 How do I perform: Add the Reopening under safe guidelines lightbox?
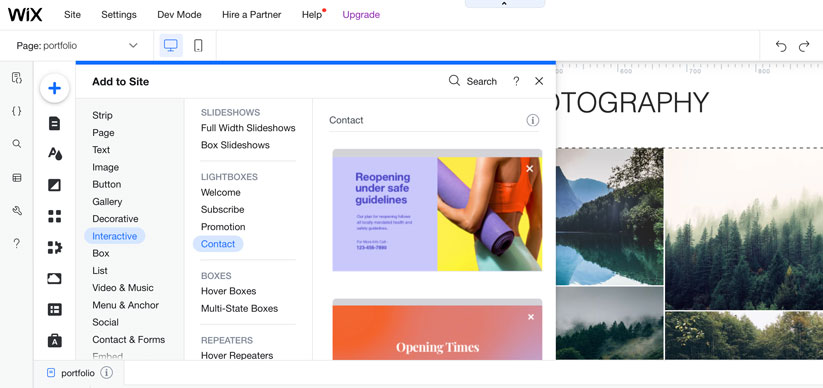437,210
